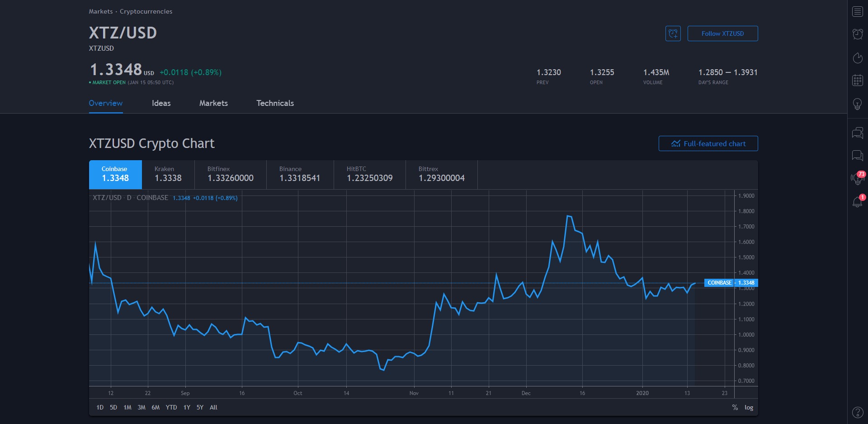Set chart range to 1M
The image size is (868, 424).
[x=127, y=407]
